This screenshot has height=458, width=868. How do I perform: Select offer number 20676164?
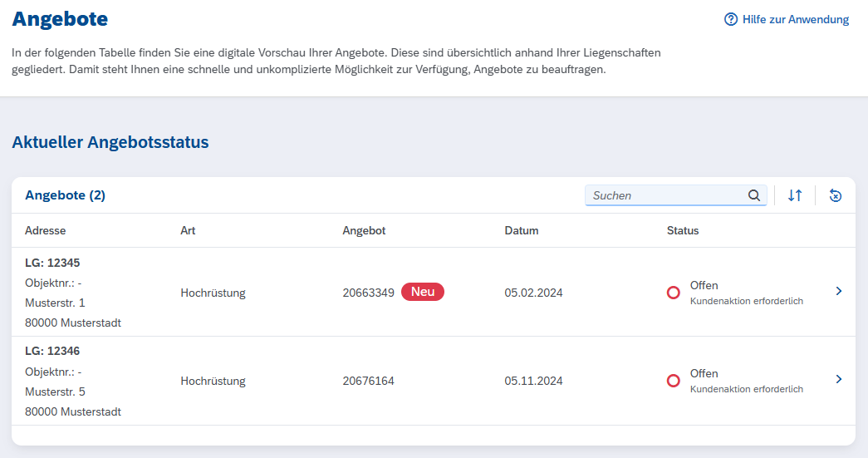[x=368, y=381]
